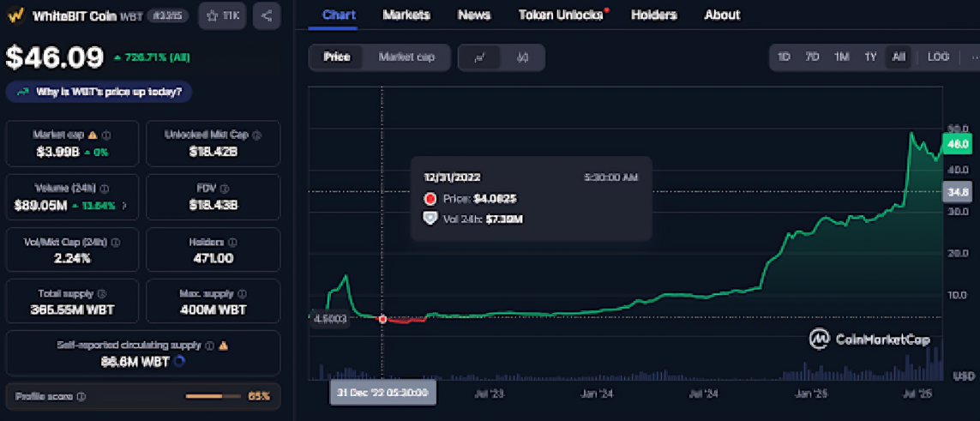Switch to the line chart icon

pyautogui.click(x=480, y=57)
